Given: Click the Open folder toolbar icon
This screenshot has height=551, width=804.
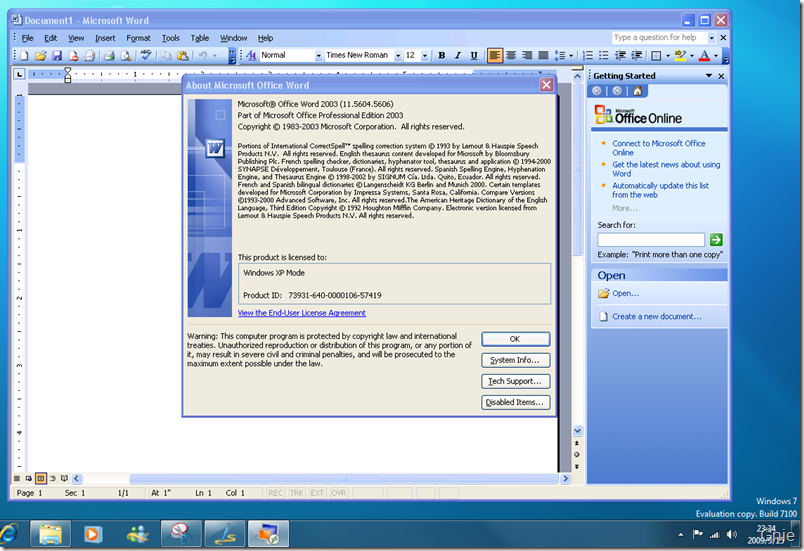Looking at the screenshot, I should click(x=41, y=56).
